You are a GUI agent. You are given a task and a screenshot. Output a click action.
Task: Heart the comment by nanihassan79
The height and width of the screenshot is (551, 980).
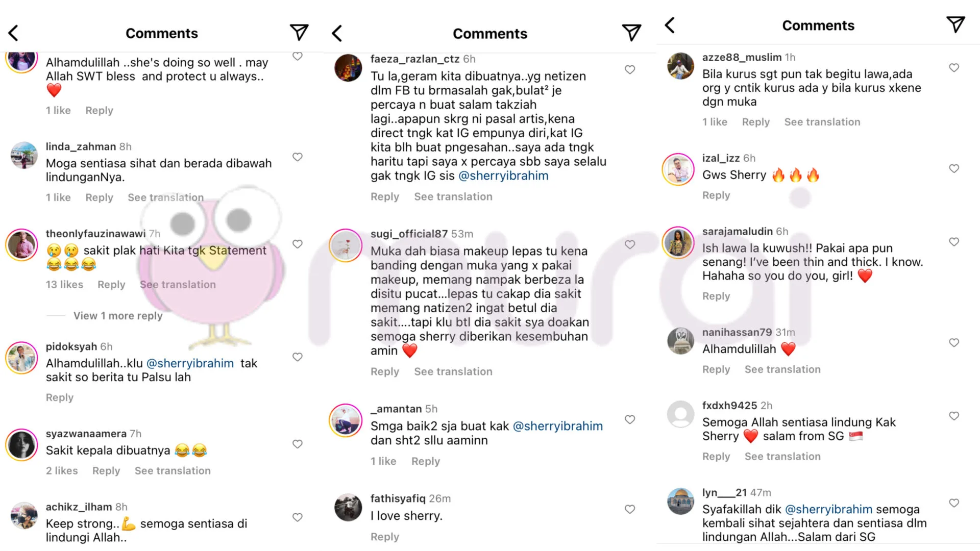954,343
